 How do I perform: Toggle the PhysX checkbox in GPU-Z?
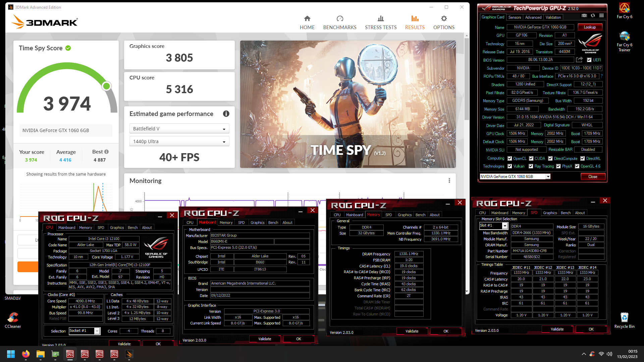pyautogui.click(x=558, y=166)
